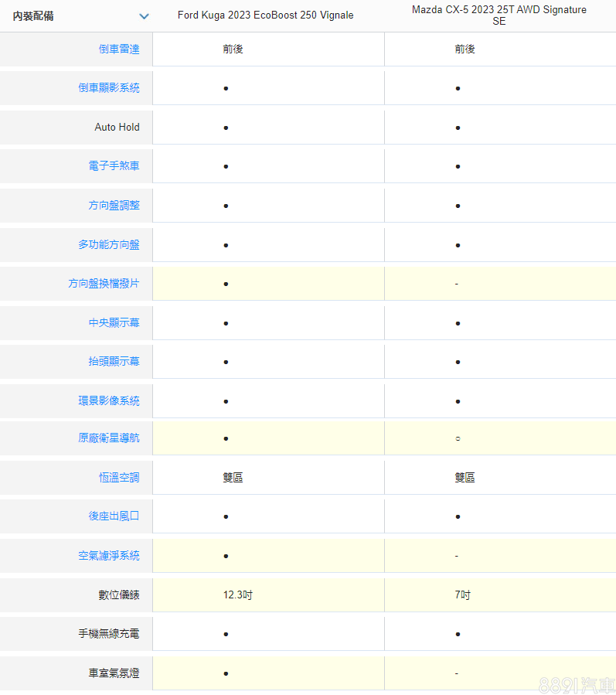Open the 倒車雷達 feature link
The height and width of the screenshot is (695, 616).
pyautogui.click(x=119, y=49)
